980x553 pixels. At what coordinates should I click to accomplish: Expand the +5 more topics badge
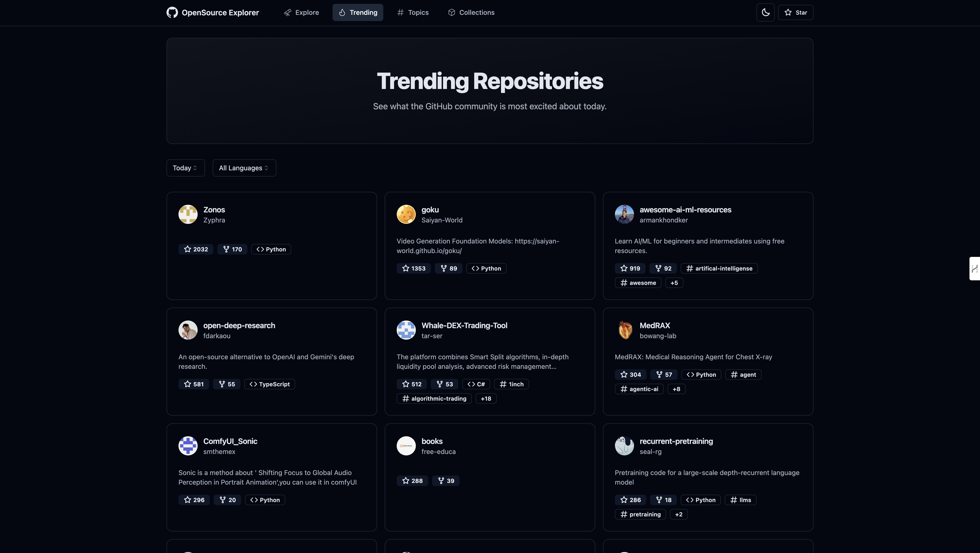pos(674,282)
